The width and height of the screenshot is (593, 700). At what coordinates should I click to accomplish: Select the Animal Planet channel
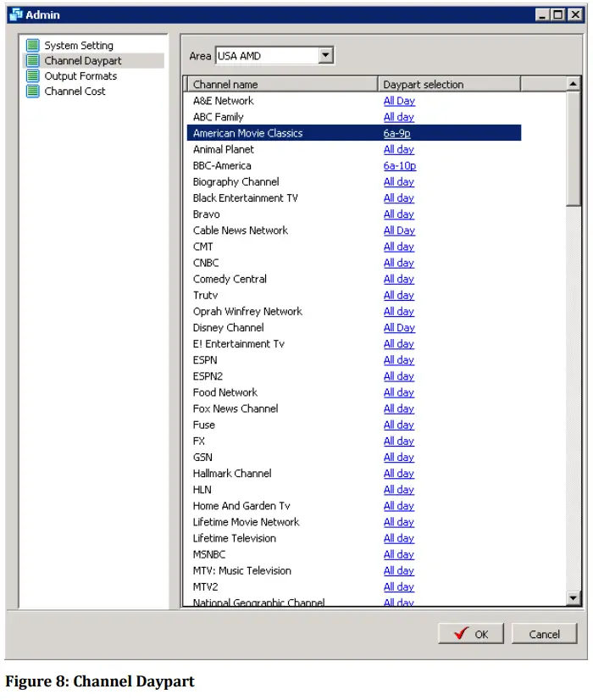coord(223,149)
